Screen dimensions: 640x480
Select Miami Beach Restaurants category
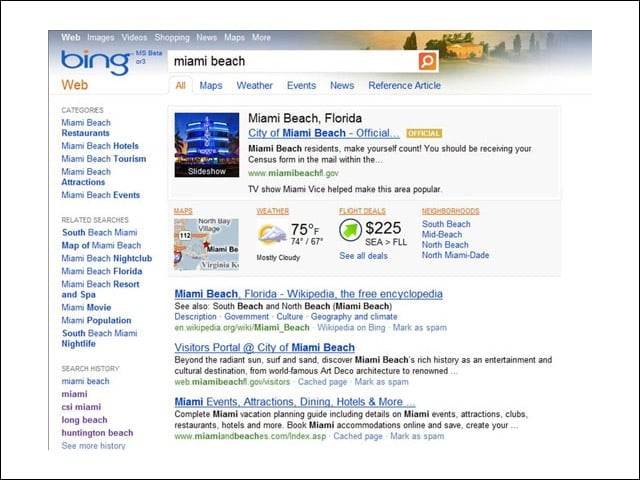(x=86, y=128)
